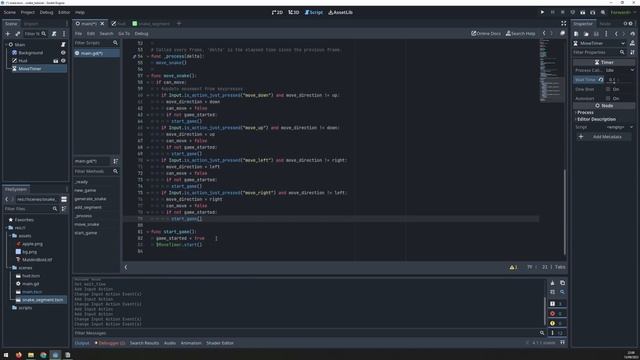Screen dimensions: 640x360
Task: Switch to the Node dock tab
Action: [605, 24]
